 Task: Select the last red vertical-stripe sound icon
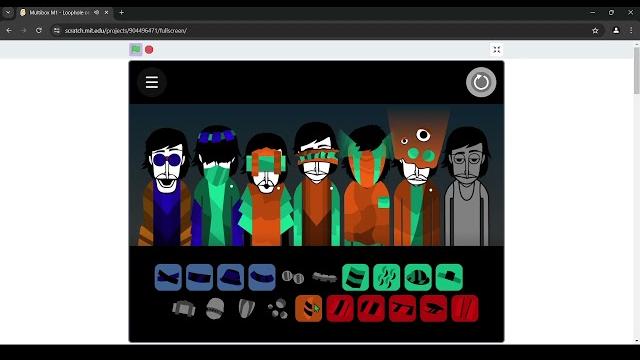pyautogui.click(x=465, y=309)
